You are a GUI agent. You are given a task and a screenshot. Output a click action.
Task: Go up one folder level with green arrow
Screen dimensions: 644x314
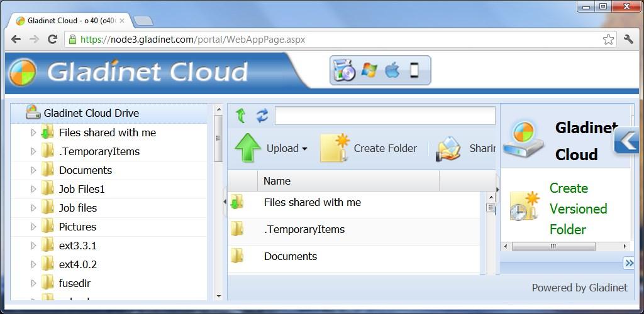(x=241, y=116)
